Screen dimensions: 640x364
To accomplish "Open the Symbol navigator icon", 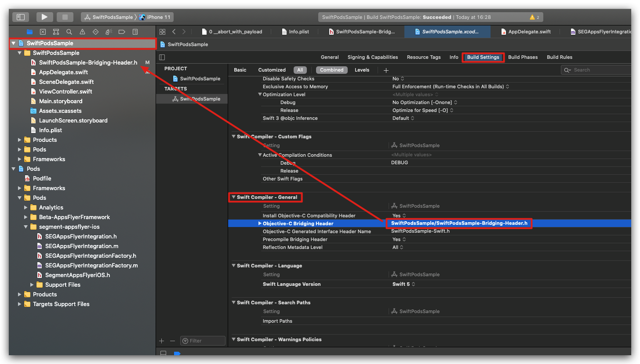I will point(56,32).
